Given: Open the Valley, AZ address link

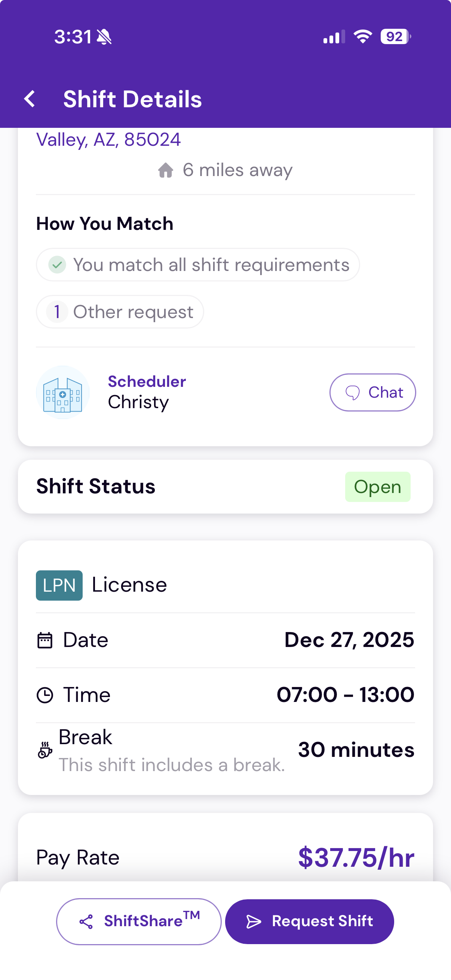Looking at the screenshot, I should pos(108,140).
